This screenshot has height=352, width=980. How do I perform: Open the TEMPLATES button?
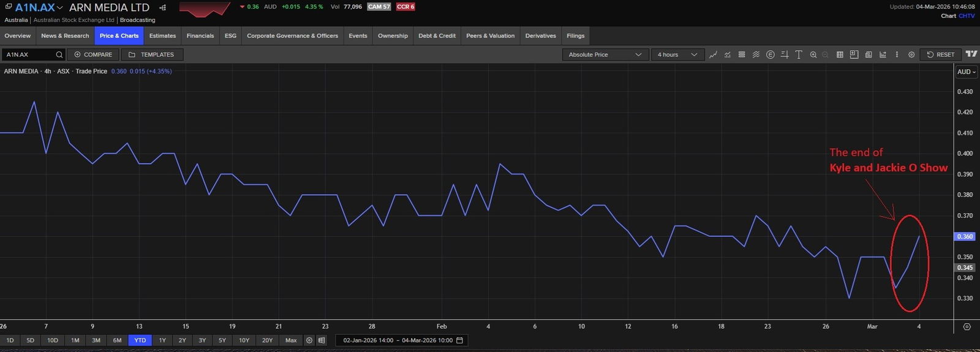coord(152,54)
